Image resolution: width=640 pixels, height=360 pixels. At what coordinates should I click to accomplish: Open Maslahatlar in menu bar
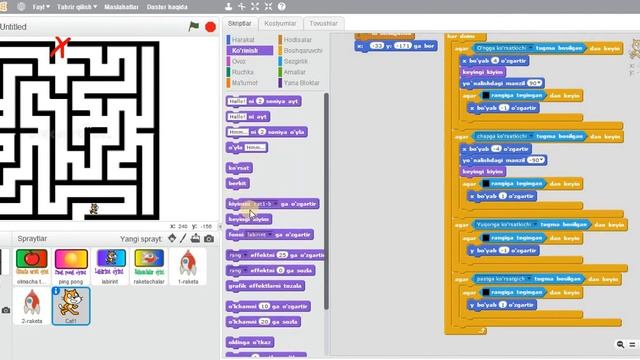pyautogui.click(x=121, y=7)
